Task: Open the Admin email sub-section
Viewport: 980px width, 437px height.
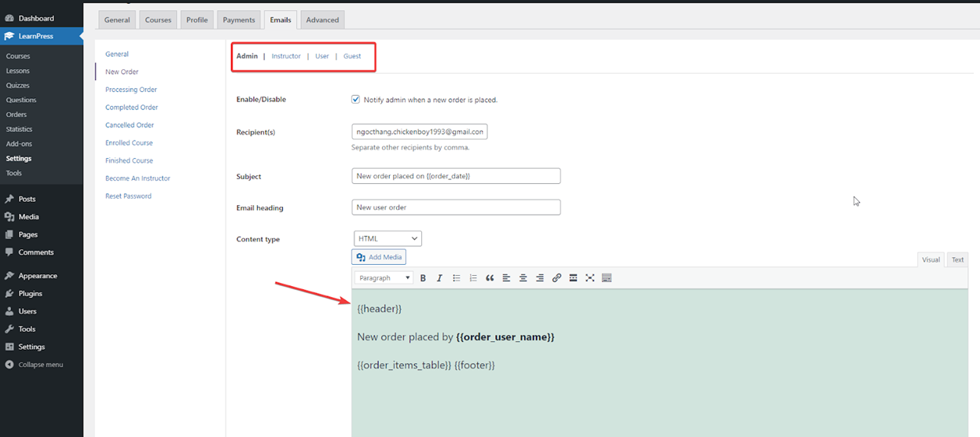Action: click(247, 56)
